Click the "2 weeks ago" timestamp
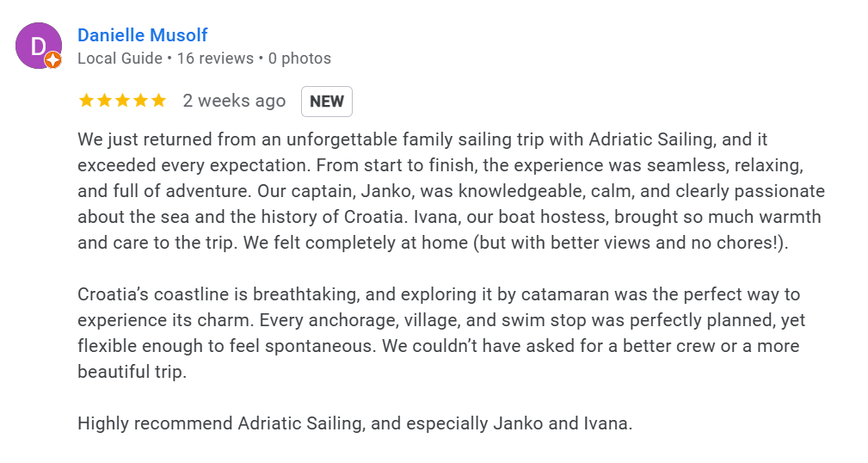The image size is (868, 463). [234, 101]
